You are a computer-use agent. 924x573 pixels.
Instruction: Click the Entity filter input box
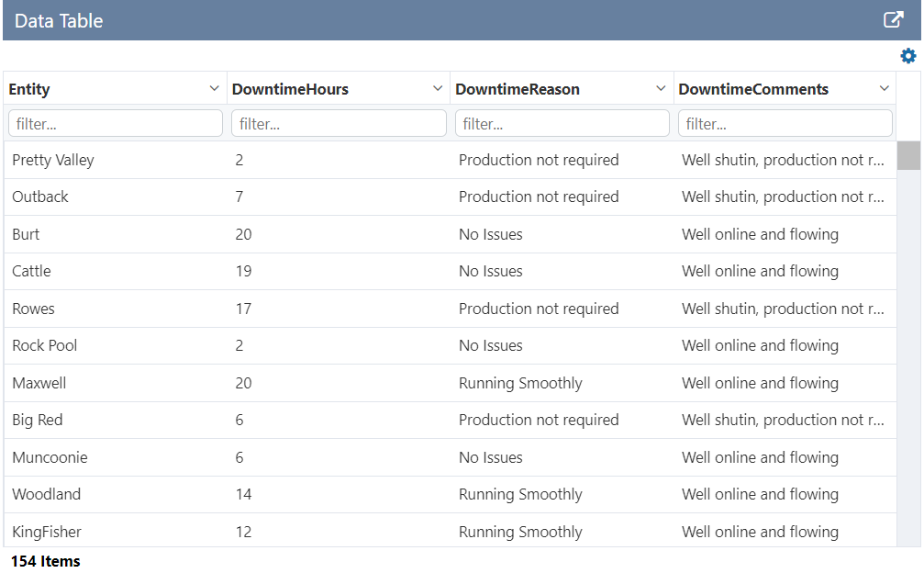coord(114,122)
